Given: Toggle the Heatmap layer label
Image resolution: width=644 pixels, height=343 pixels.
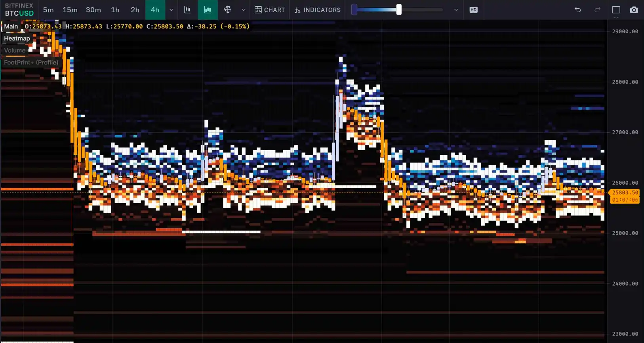Looking at the screenshot, I should (17, 38).
